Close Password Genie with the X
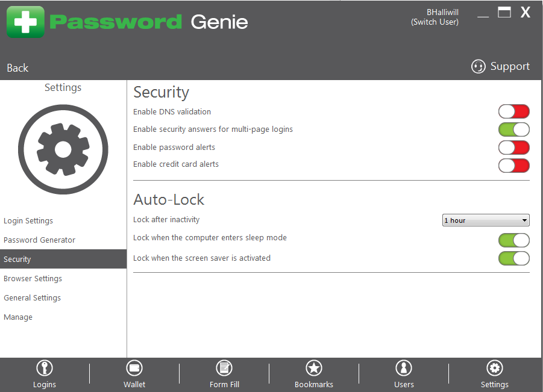This screenshot has height=392, width=543. [526, 12]
